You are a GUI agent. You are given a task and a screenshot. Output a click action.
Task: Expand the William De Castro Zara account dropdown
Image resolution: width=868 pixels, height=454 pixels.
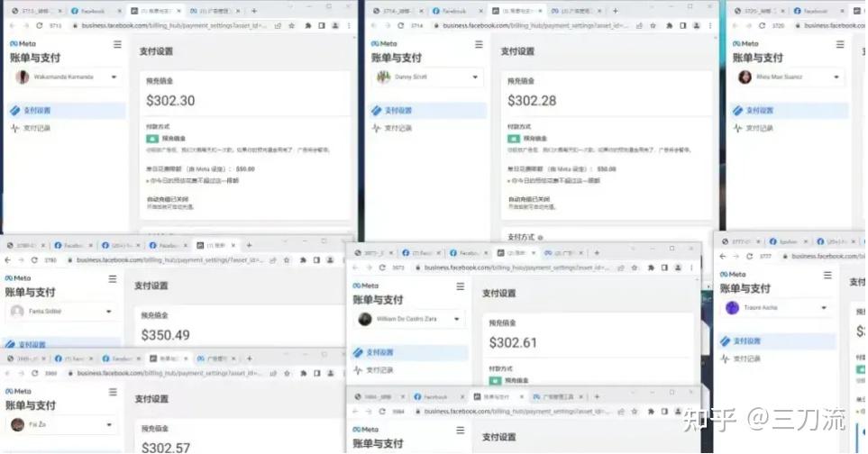[x=457, y=319]
